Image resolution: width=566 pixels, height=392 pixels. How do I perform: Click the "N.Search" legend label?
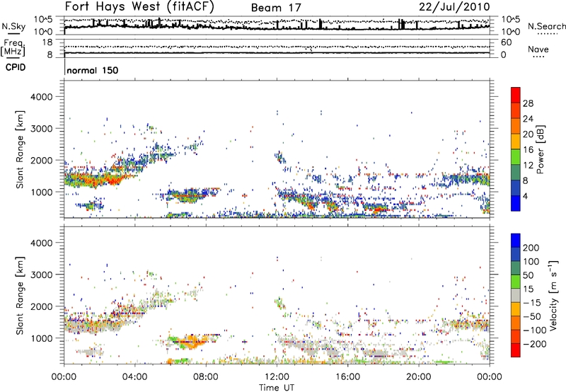[x=546, y=26]
